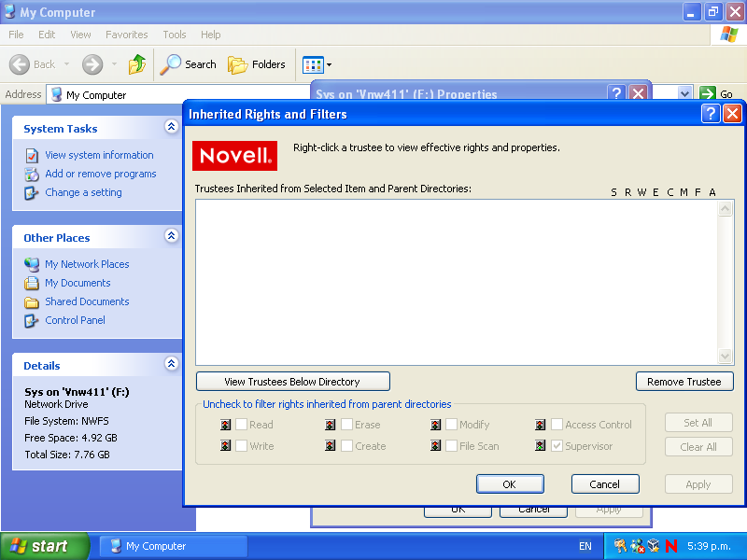Click the Start button
Screen dimensions: 747x560
point(45,546)
